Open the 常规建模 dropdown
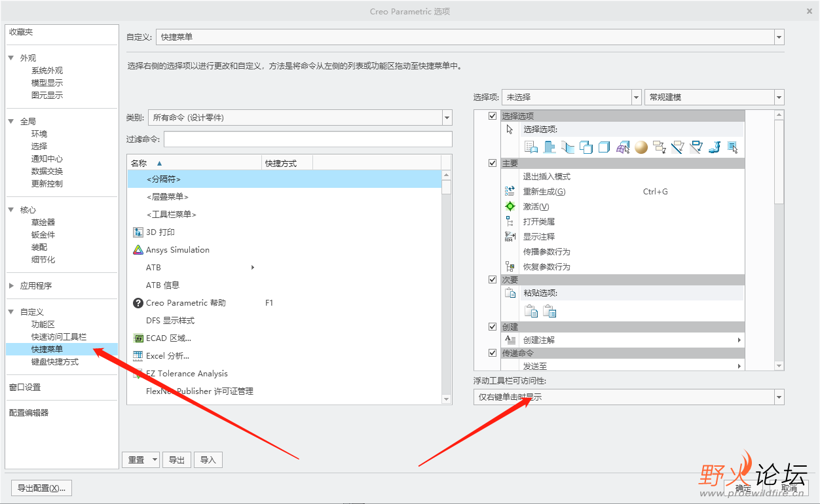820x504 pixels. (x=779, y=97)
